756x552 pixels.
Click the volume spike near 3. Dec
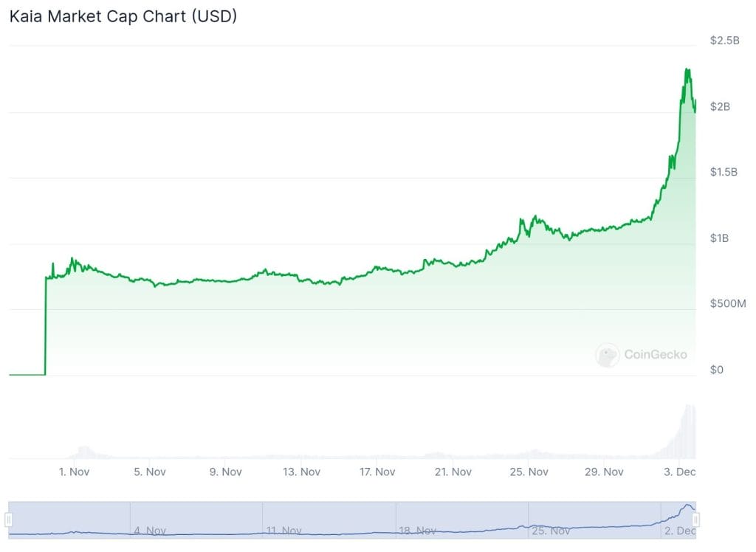690,430
